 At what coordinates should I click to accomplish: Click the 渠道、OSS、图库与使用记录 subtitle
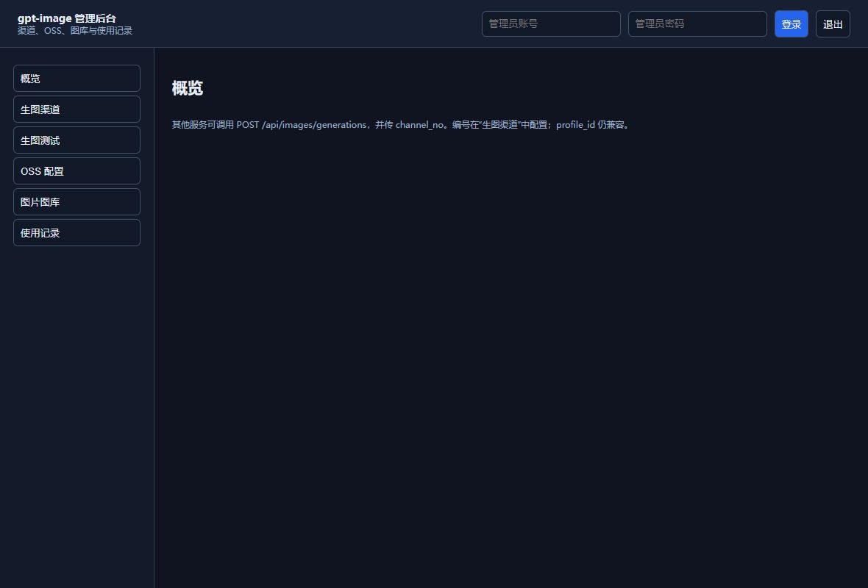pos(75,31)
